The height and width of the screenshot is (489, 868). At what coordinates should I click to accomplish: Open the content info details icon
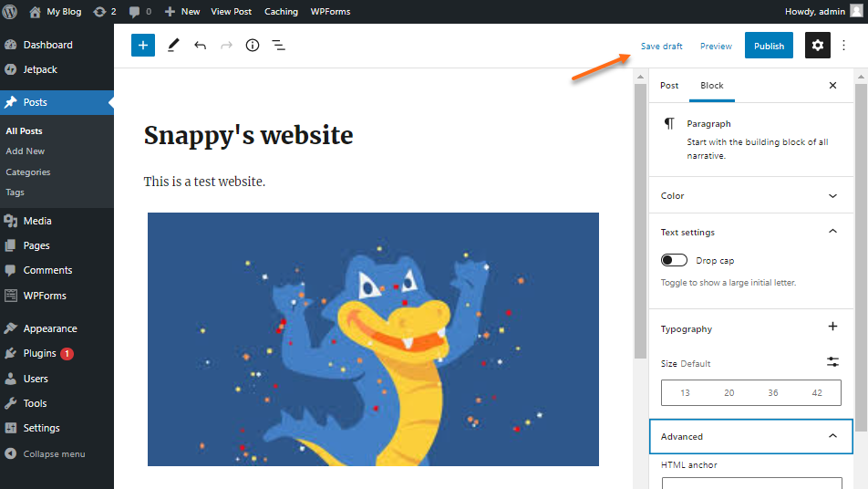pos(253,46)
